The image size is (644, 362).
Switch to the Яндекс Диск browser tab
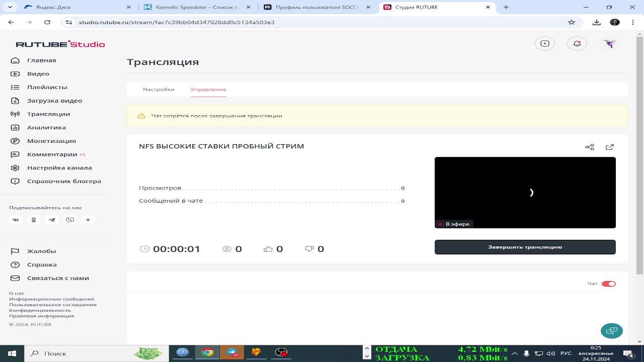click(x=76, y=7)
